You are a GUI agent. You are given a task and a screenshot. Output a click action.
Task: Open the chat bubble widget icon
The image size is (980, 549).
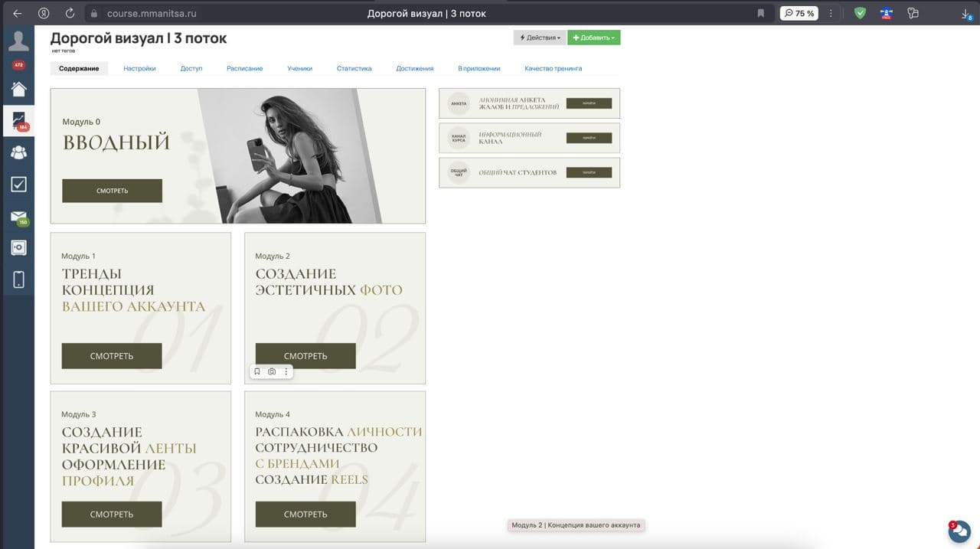pyautogui.click(x=960, y=531)
